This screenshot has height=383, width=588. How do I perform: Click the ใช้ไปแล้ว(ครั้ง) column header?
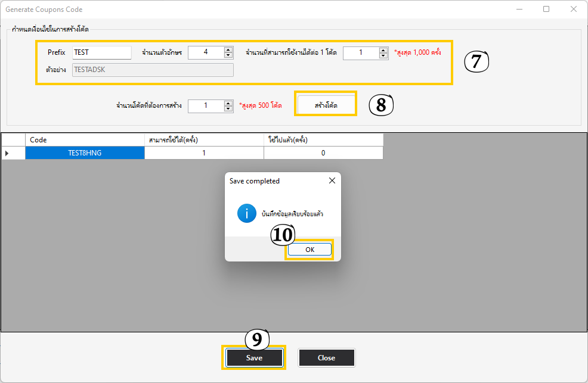click(x=323, y=140)
